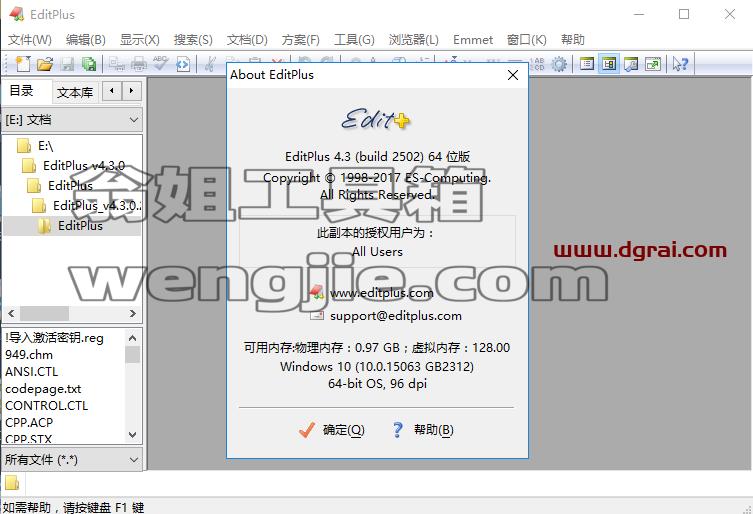Select the highlighted EditPlus folder

(x=71, y=225)
